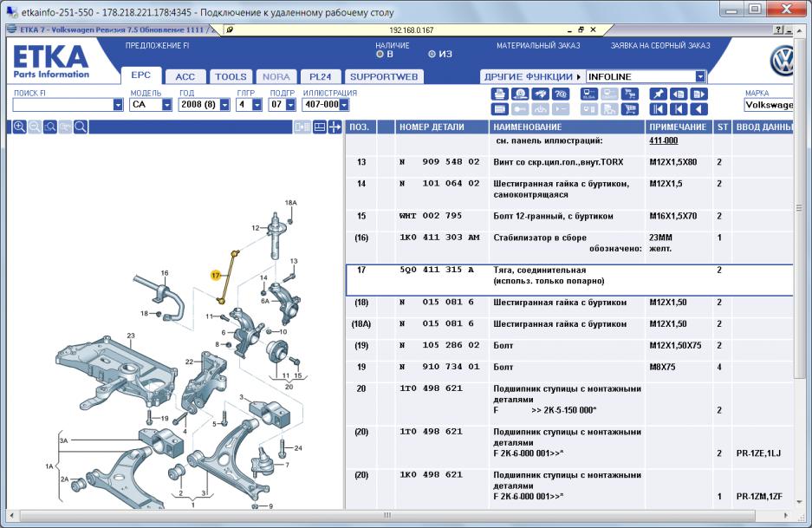
Task: Click the Volkswagen logo
Action: pos(782,62)
